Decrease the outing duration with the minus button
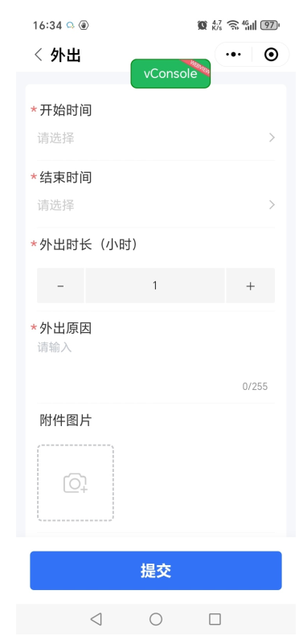Viewport: 303px width, 644px height. (x=60, y=285)
